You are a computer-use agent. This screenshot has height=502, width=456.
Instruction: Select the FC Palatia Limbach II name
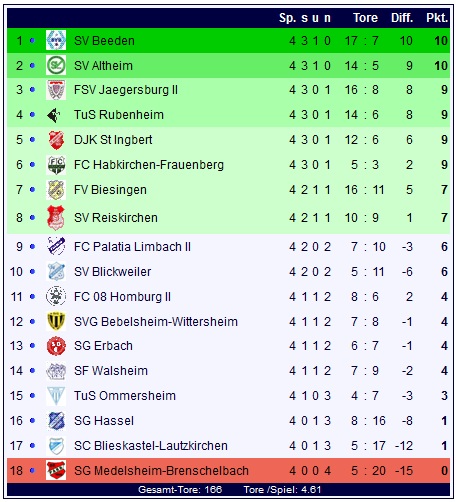(132, 247)
